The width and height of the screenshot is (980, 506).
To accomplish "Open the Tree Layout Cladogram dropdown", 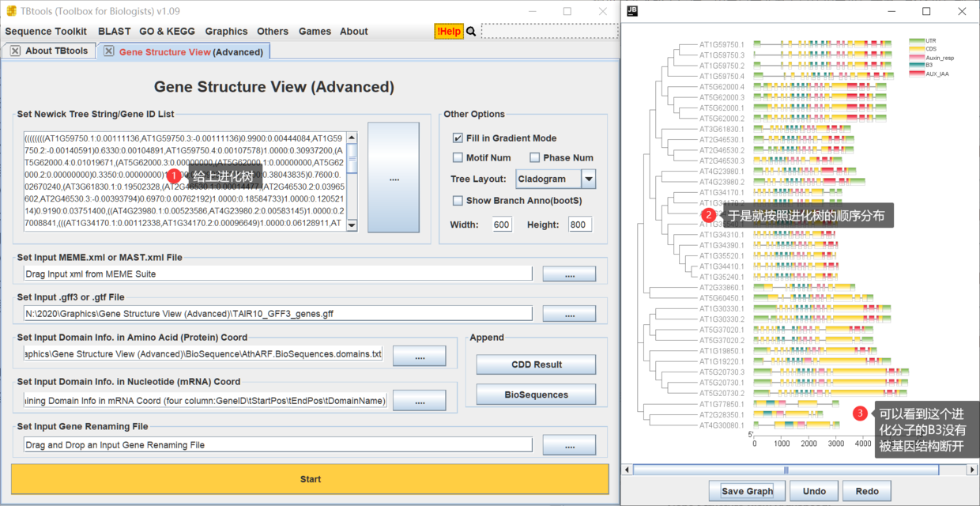I will [x=556, y=179].
